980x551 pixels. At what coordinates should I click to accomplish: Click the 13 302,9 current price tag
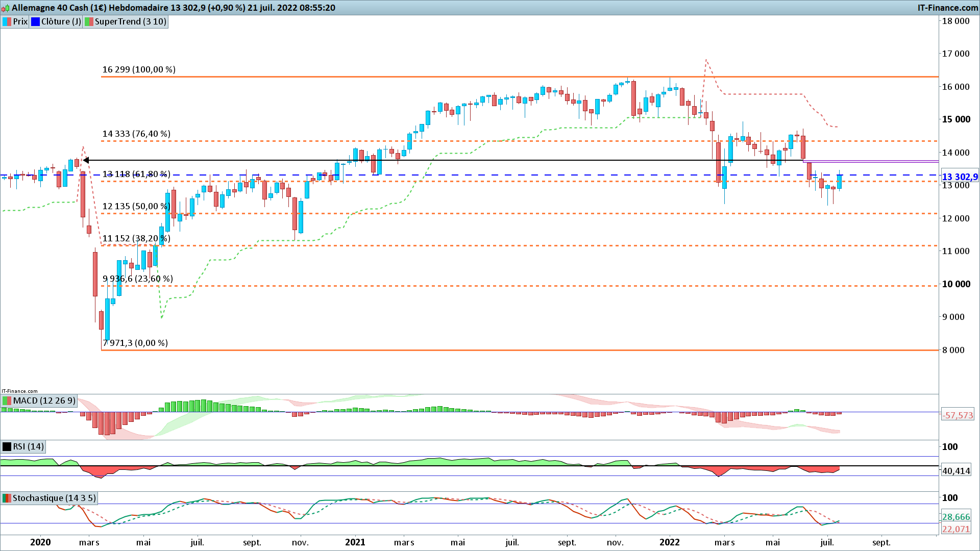pos(959,177)
